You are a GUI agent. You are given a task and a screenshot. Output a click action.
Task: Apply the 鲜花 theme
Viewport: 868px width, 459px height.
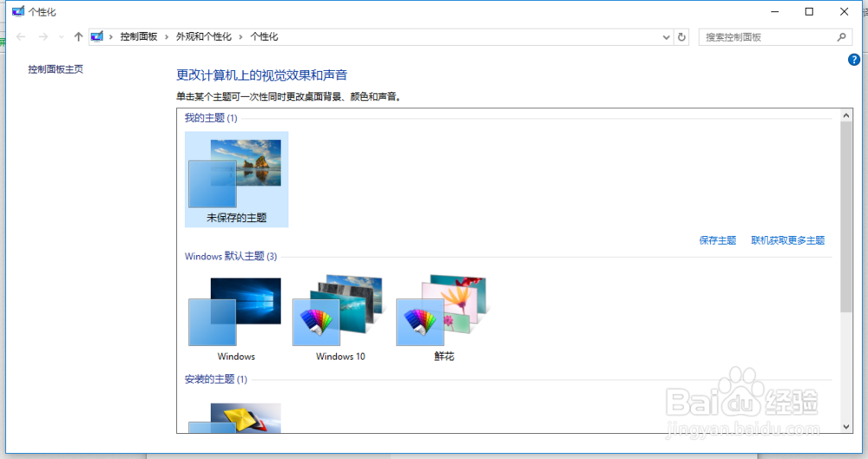pos(444,319)
